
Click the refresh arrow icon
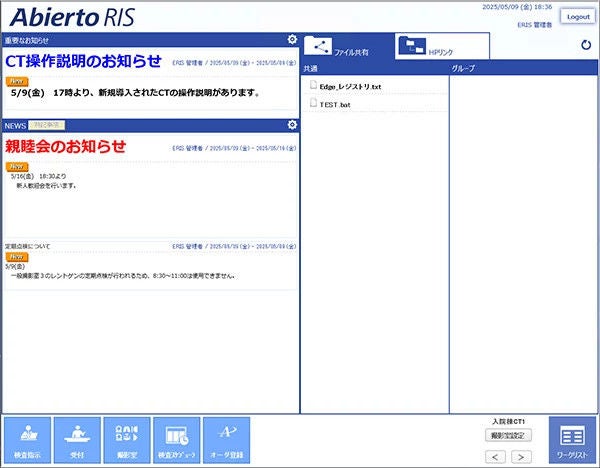point(586,45)
